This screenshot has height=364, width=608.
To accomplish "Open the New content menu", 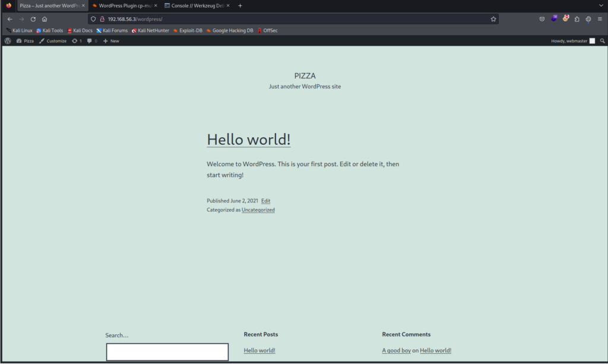I will (x=111, y=41).
